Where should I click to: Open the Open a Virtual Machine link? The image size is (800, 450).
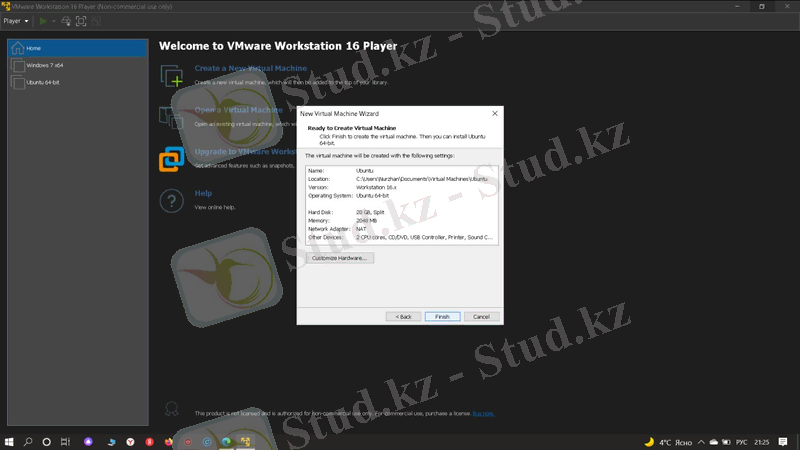pyautogui.click(x=238, y=110)
